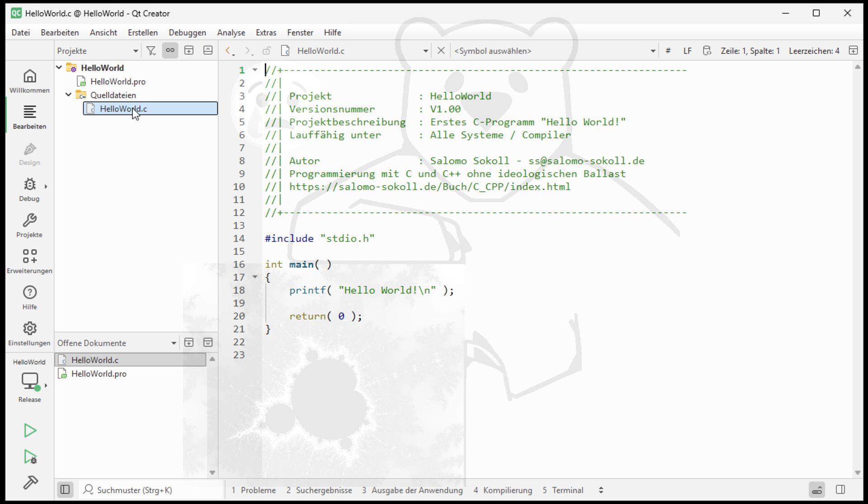Start debugging with the debug-run button
The width and height of the screenshot is (868, 504).
tap(30, 456)
